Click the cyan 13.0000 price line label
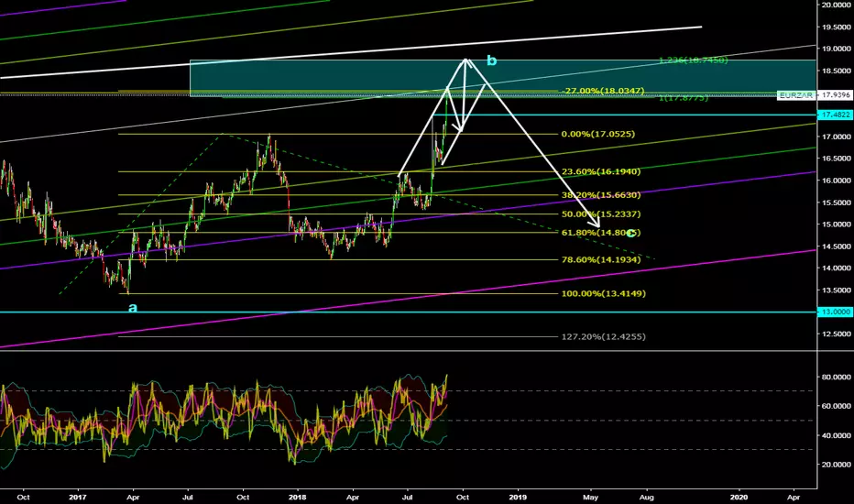 [x=836, y=312]
